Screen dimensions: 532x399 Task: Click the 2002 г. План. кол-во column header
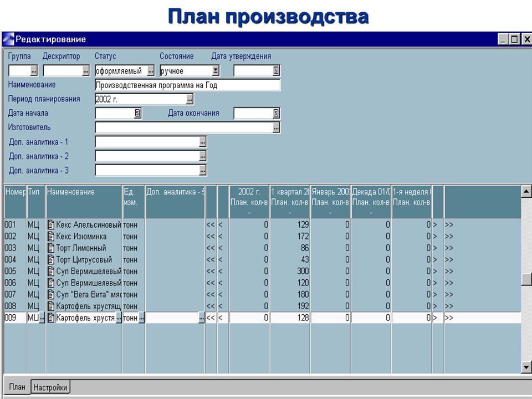click(x=249, y=202)
